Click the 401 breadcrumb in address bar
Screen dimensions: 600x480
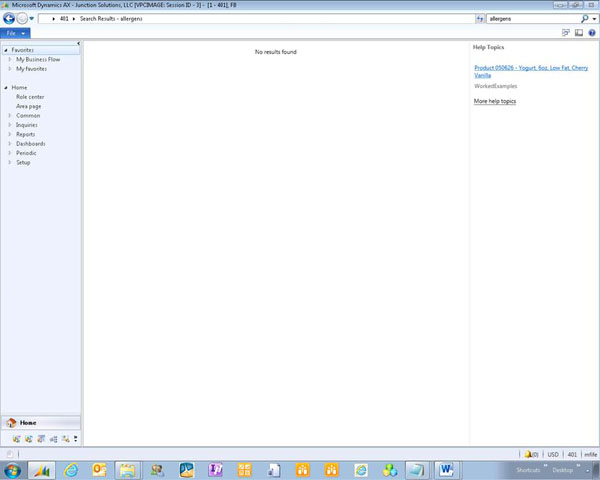pyautogui.click(x=64, y=18)
